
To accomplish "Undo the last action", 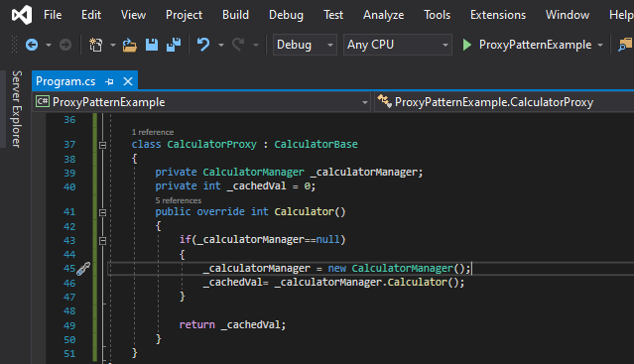I will pos(203,45).
